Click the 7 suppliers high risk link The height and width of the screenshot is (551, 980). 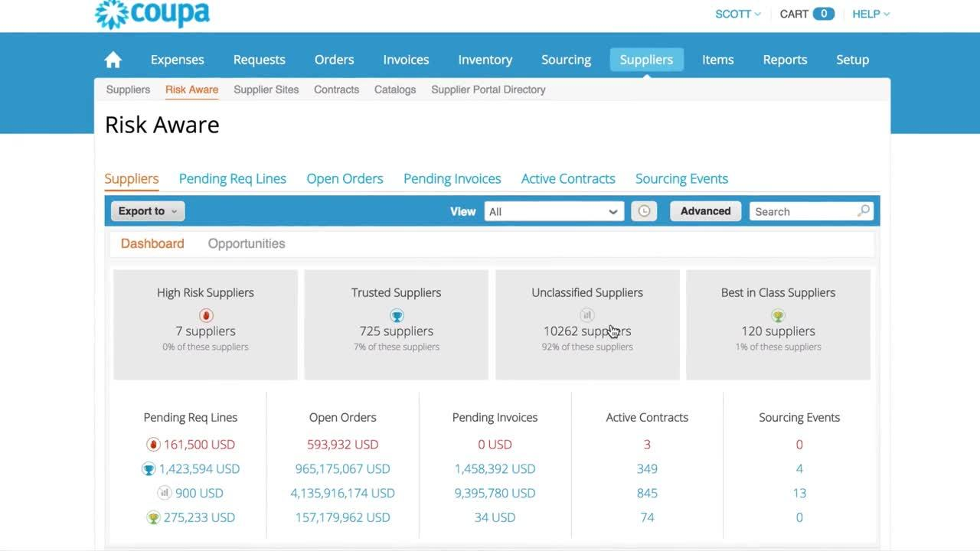(205, 331)
